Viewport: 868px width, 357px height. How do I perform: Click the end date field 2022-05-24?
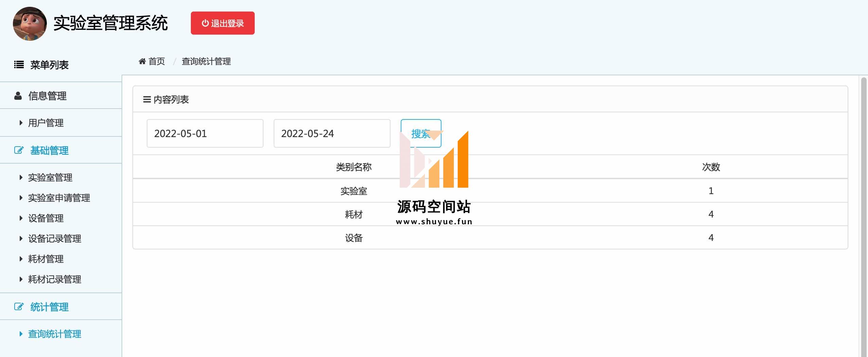point(332,133)
